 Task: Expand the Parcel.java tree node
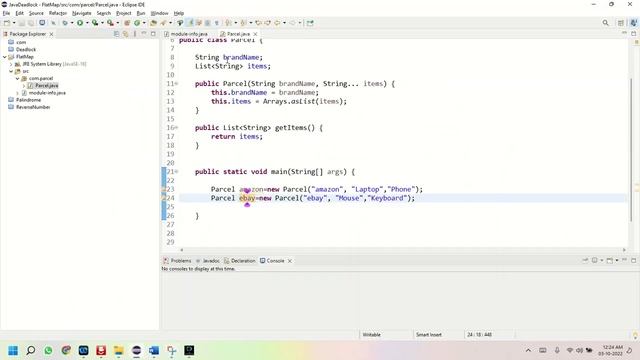24,86
